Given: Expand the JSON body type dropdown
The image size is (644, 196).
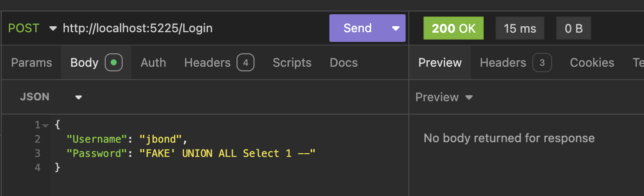Looking at the screenshot, I should tap(79, 97).
